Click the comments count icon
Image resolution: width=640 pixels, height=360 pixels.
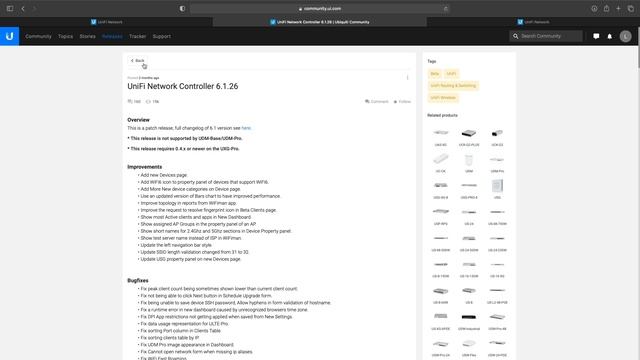point(130,102)
